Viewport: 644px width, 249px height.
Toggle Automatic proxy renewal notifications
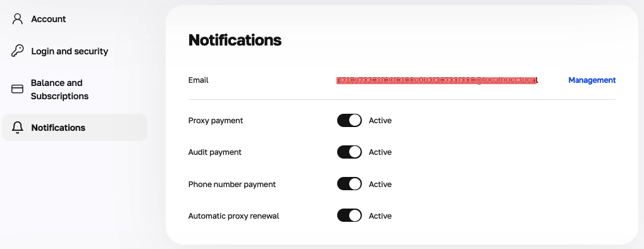click(x=349, y=216)
